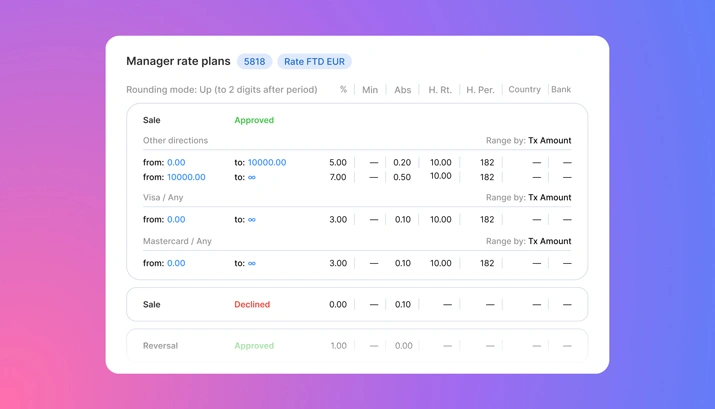Click 0.00 'from' link in Mastercard / Any
The image size is (715, 409).
(176, 263)
